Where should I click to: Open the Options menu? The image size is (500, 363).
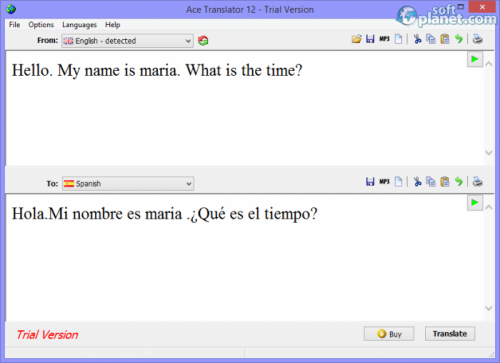(x=41, y=25)
